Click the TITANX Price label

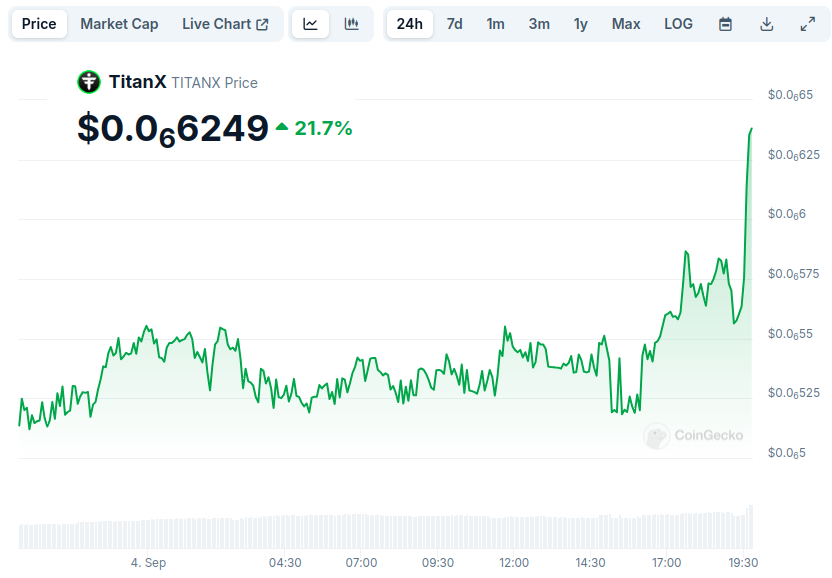214,83
